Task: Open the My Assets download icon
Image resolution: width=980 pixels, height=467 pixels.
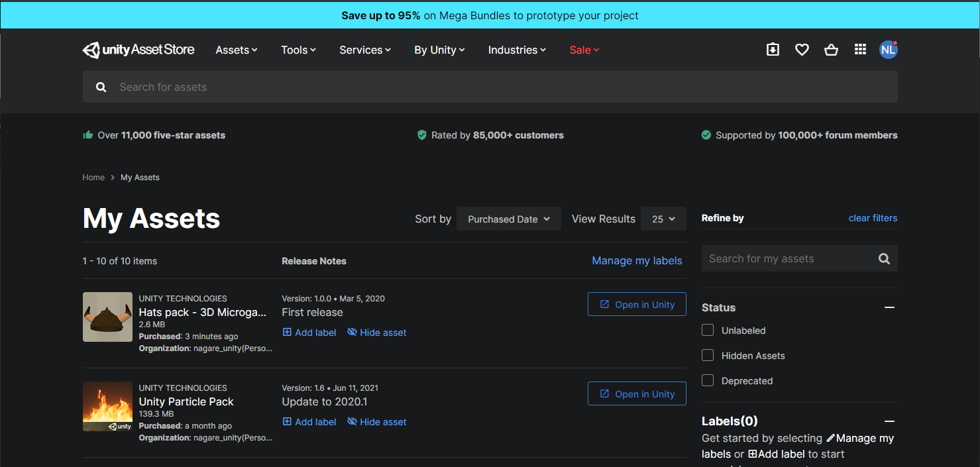Action: (x=773, y=50)
